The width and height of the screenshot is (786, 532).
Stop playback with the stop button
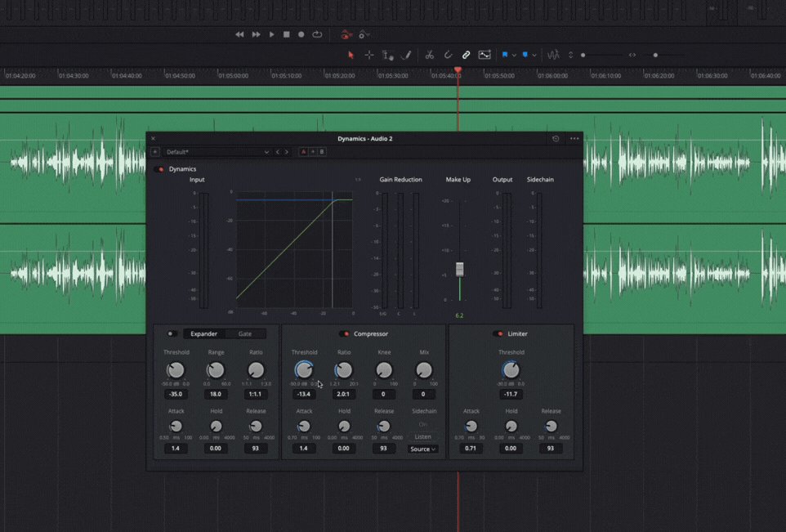pyautogui.click(x=286, y=34)
